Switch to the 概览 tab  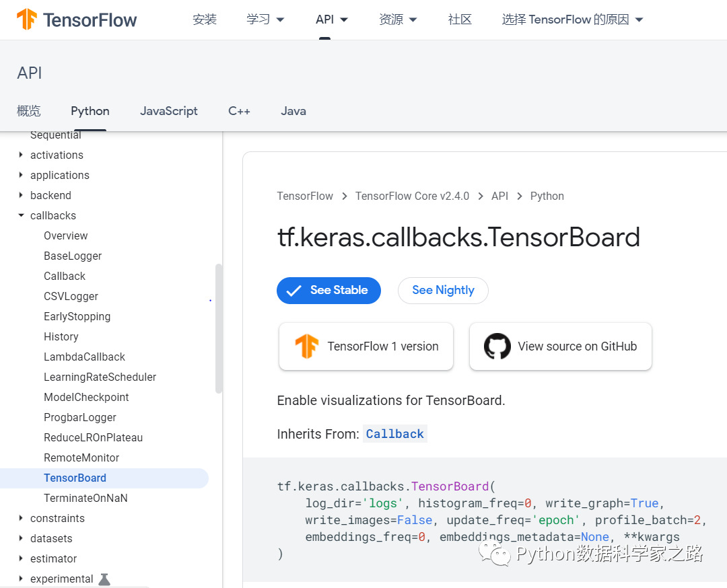click(x=29, y=111)
